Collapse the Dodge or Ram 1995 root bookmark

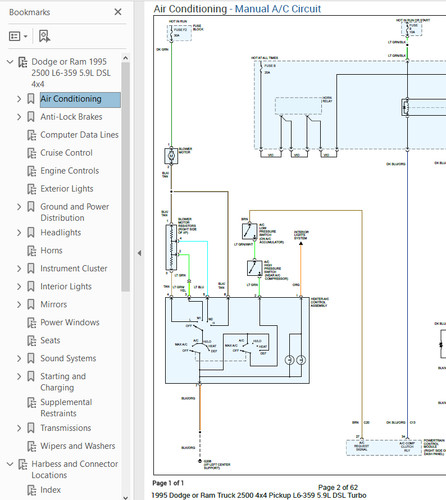pyautogui.click(x=10, y=62)
